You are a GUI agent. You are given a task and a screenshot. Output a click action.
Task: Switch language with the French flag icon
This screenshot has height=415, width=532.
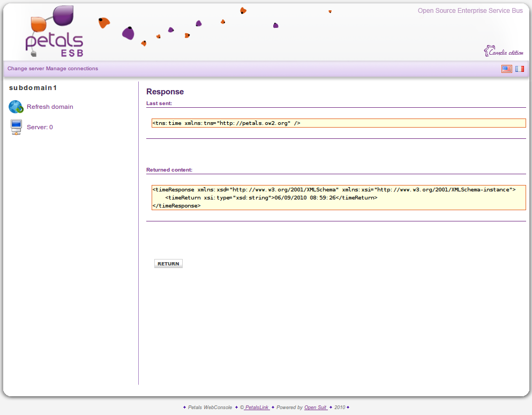519,69
